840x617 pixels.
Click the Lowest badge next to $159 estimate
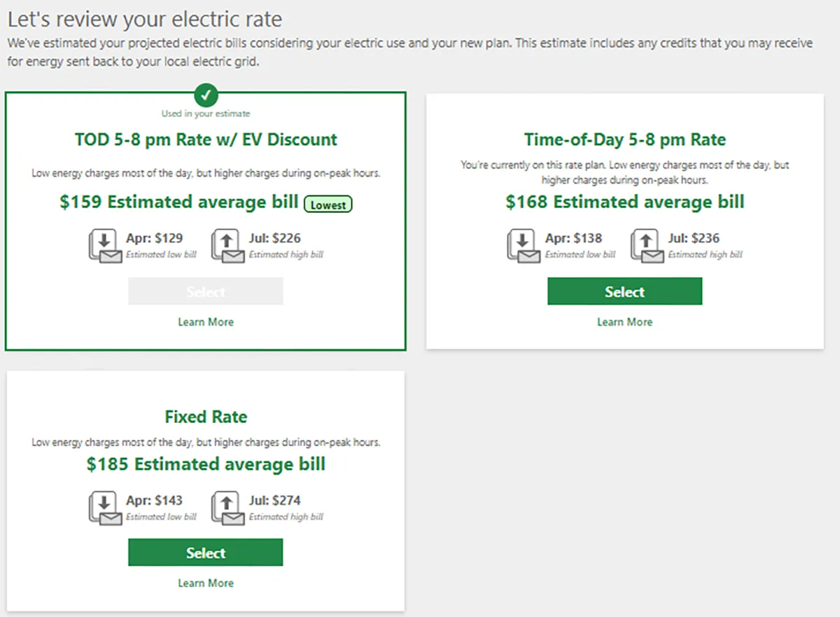328,204
